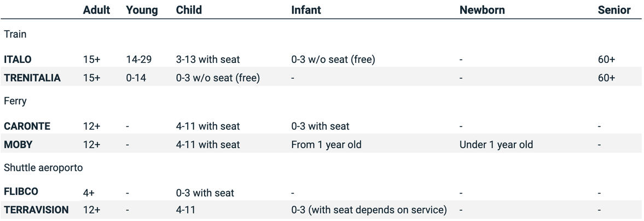This screenshot has height=221, width=644.
Task: Select the TERRAVISION row label
Action: (x=36, y=210)
